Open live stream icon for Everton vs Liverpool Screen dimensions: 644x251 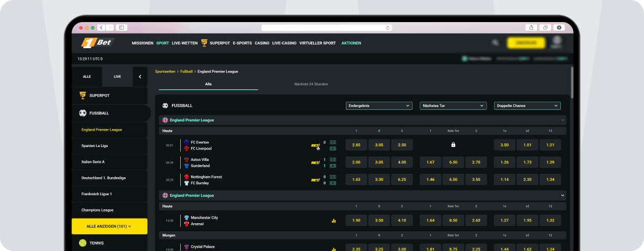pyautogui.click(x=332, y=149)
